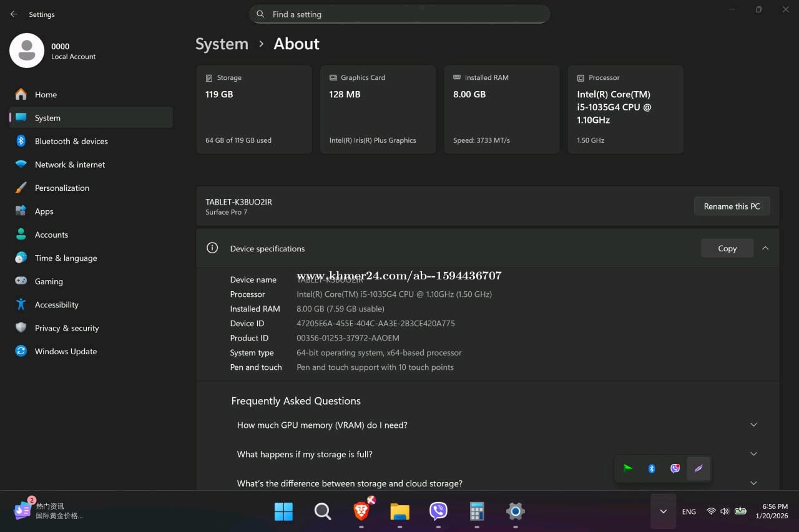This screenshot has height=532, width=799.
Task: Copy the device specifications
Action: point(727,248)
